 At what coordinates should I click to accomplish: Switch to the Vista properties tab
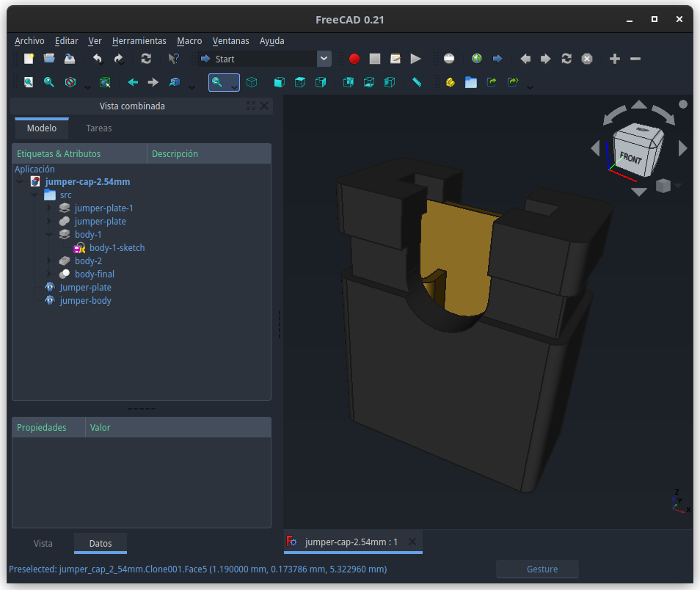tap(43, 544)
